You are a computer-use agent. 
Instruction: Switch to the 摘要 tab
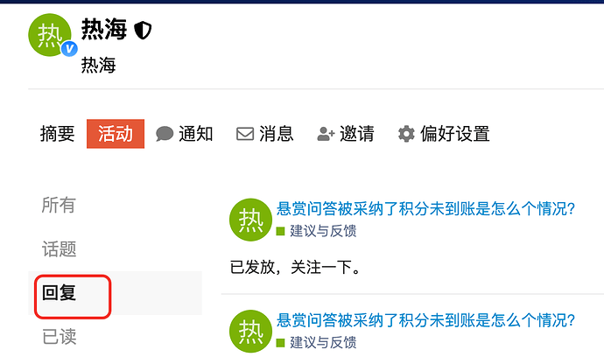coord(58,134)
